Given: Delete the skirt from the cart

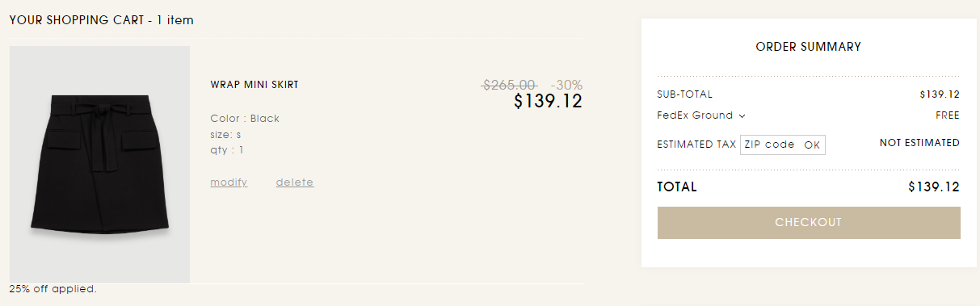Looking at the screenshot, I should tap(295, 182).
